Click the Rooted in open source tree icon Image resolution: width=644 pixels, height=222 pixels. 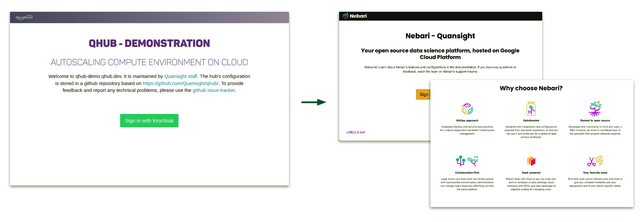pos(595,109)
